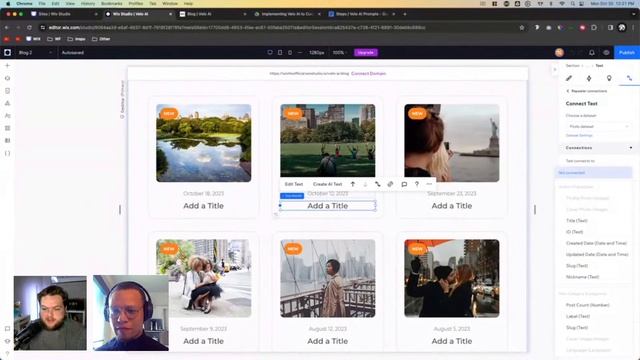Image resolution: width=640 pixels, height=360 pixels.
Task: Click the Preview eye icon
Action: (x=606, y=53)
